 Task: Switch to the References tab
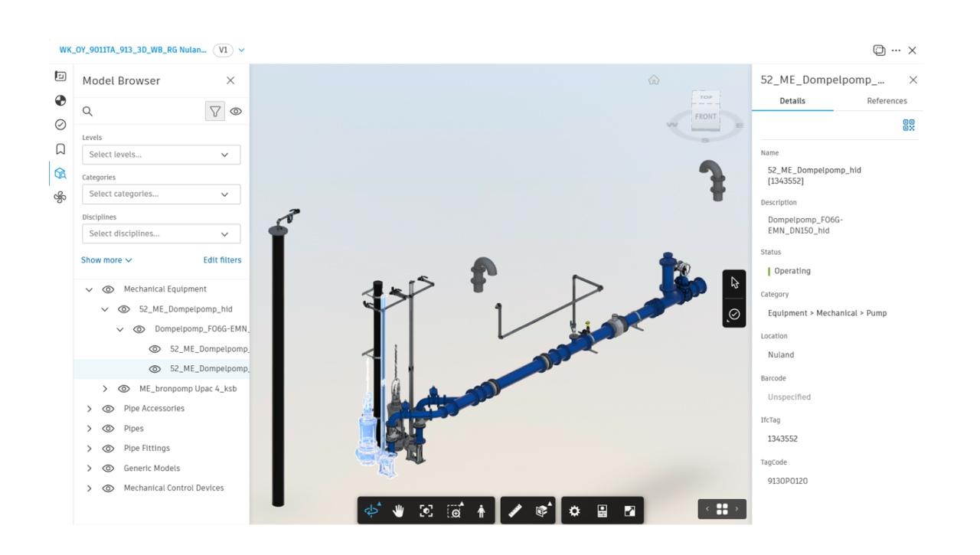887,101
